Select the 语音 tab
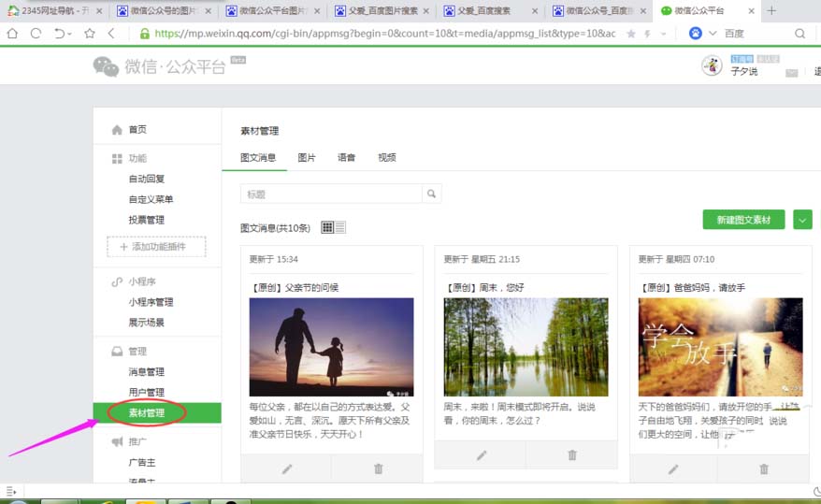The height and width of the screenshot is (504, 821). point(346,157)
